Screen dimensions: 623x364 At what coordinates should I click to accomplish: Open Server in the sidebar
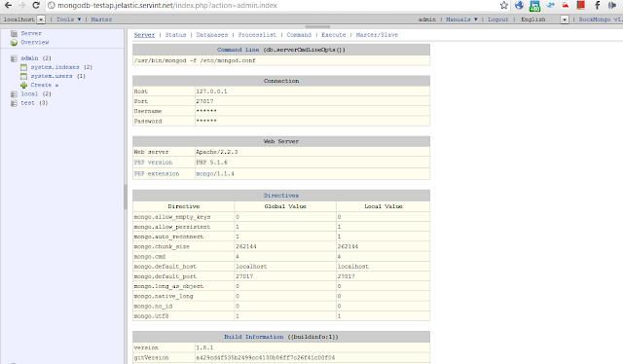tap(31, 33)
